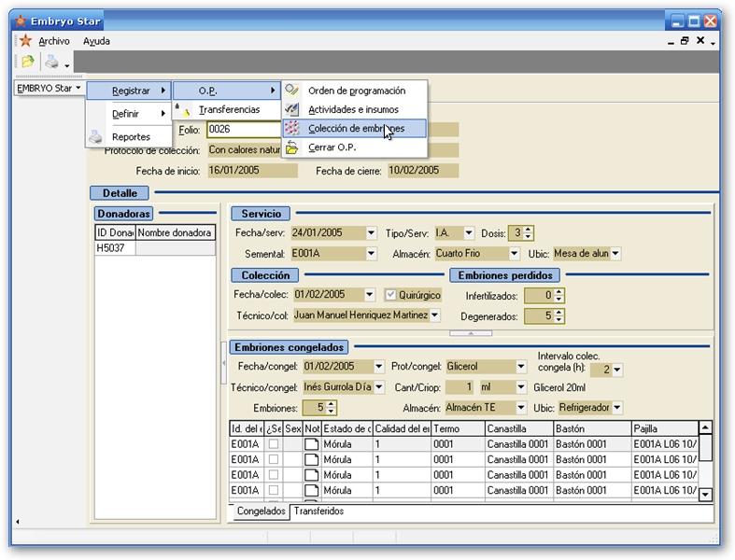Click the Cerrar O.P. folder icon
Screen dimensions: 735x560
coord(291,147)
